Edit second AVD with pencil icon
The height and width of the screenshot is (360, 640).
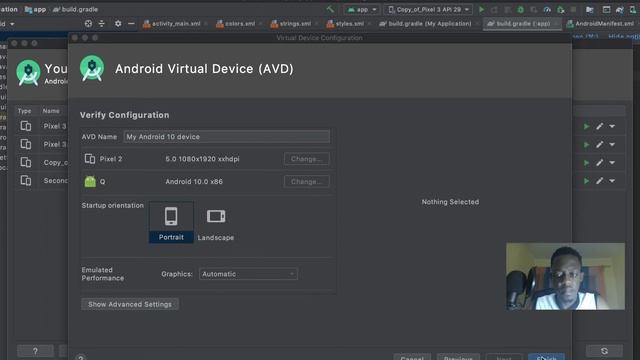pos(600,144)
